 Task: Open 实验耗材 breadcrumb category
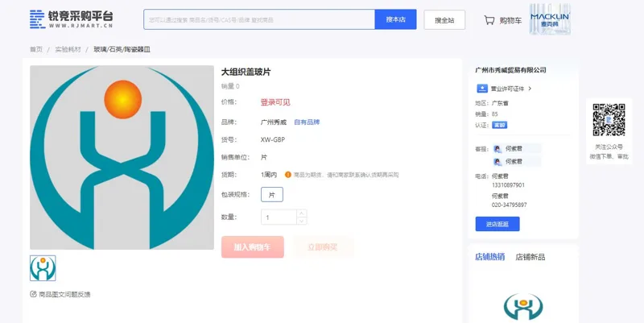pos(68,49)
